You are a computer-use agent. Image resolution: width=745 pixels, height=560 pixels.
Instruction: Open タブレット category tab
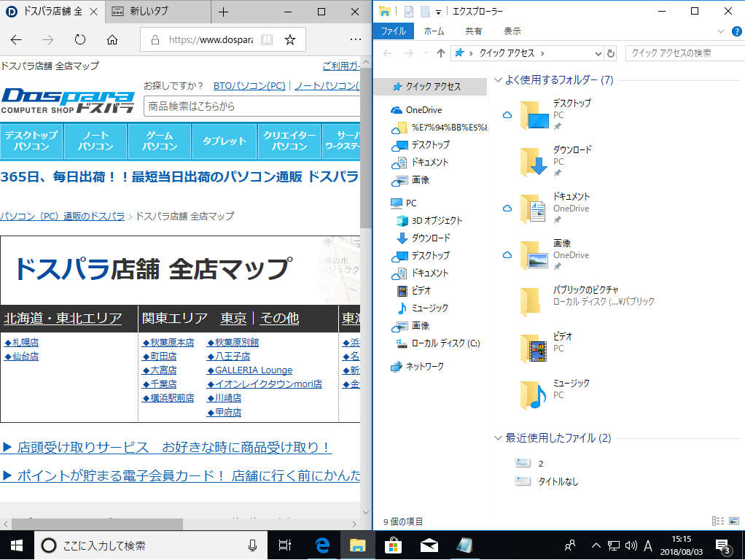(x=225, y=141)
